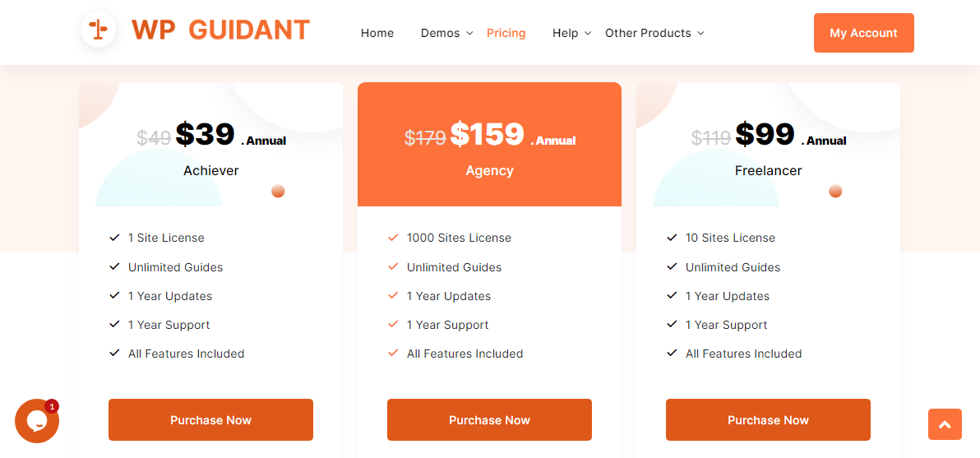Open the Other Products dropdown

click(654, 33)
